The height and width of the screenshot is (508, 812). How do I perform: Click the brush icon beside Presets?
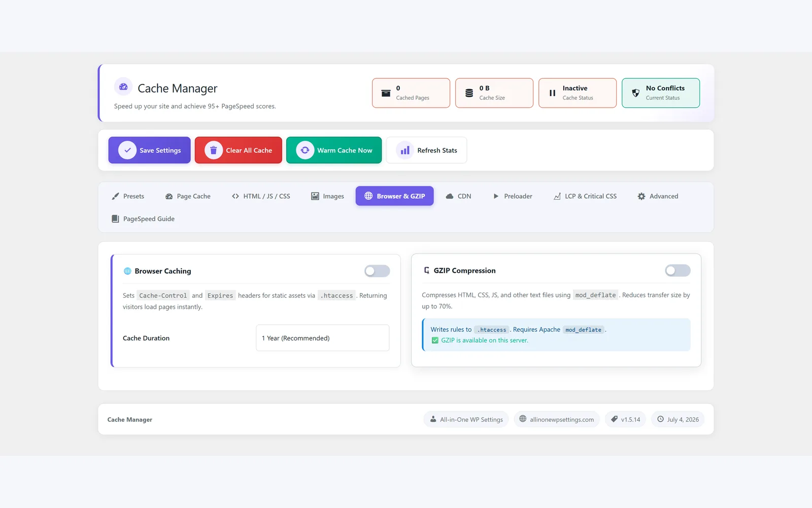coord(115,196)
